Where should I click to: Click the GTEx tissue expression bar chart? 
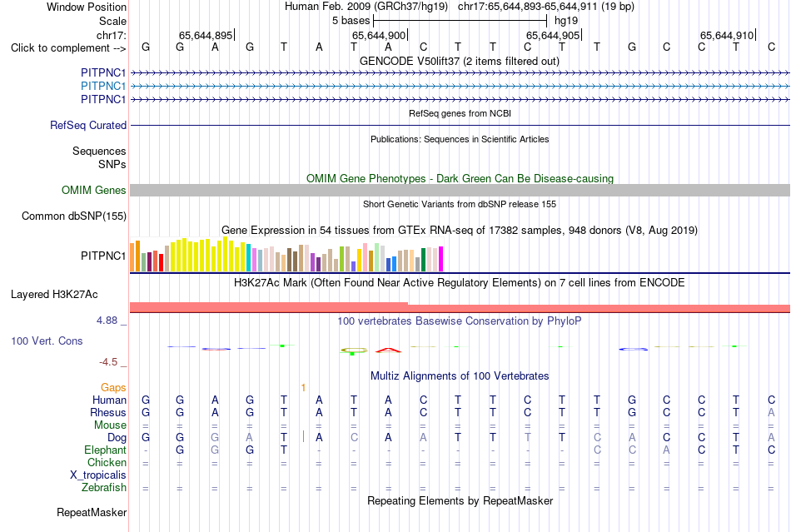(x=286, y=255)
